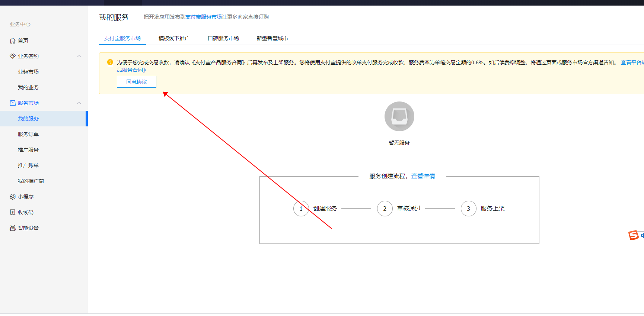Click step 2 circle for 审核通过
Screen dimensions: 644x316
pos(385,209)
